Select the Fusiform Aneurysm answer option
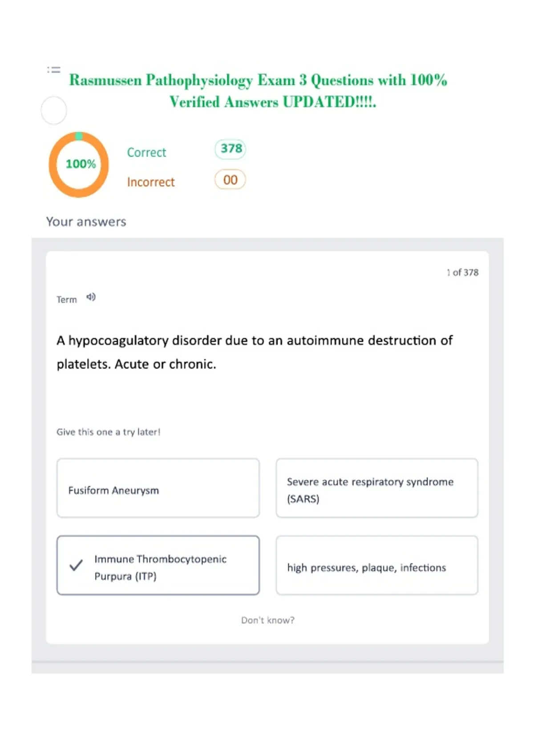Image resolution: width=534 pixels, height=756 pixels. [x=158, y=488]
